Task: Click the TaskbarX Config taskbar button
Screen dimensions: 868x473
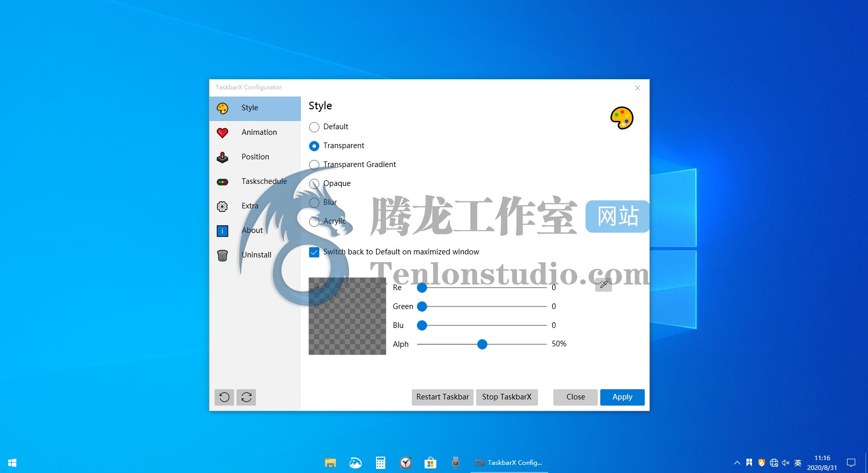Action: tap(509, 463)
